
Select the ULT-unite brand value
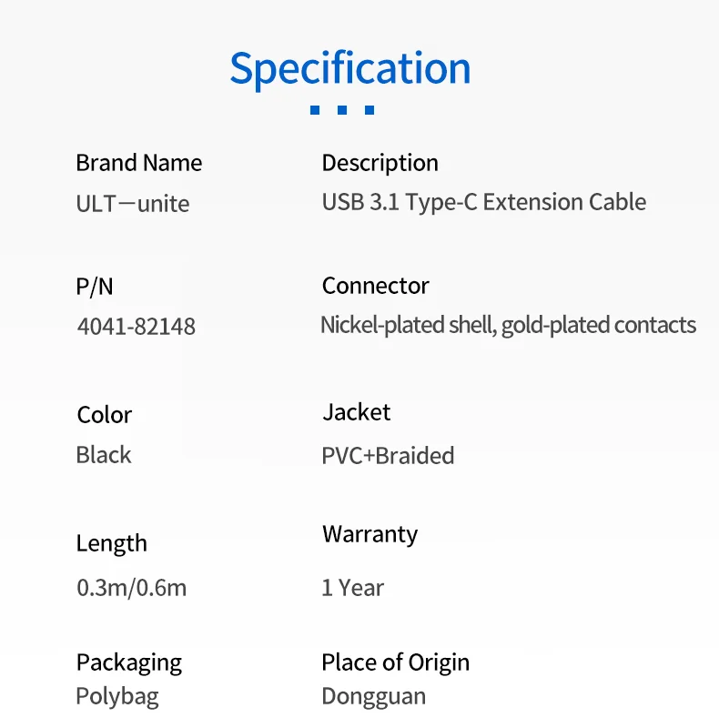(x=133, y=204)
